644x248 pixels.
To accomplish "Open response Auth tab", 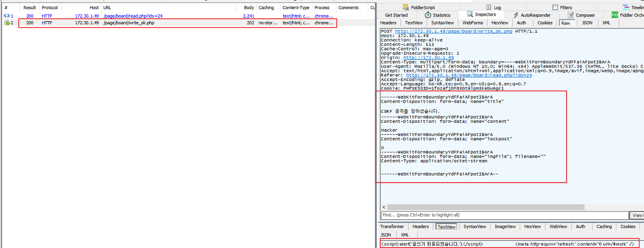I will (x=581, y=227).
